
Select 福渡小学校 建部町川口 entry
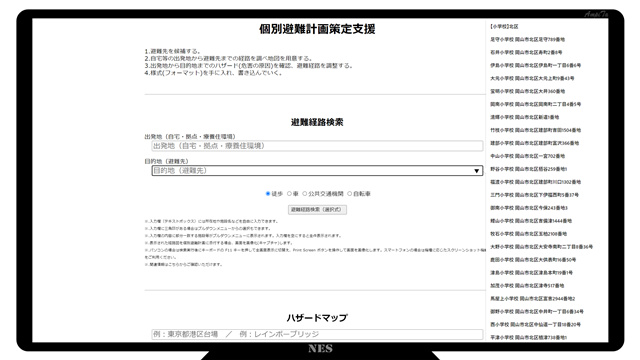tap(536, 182)
